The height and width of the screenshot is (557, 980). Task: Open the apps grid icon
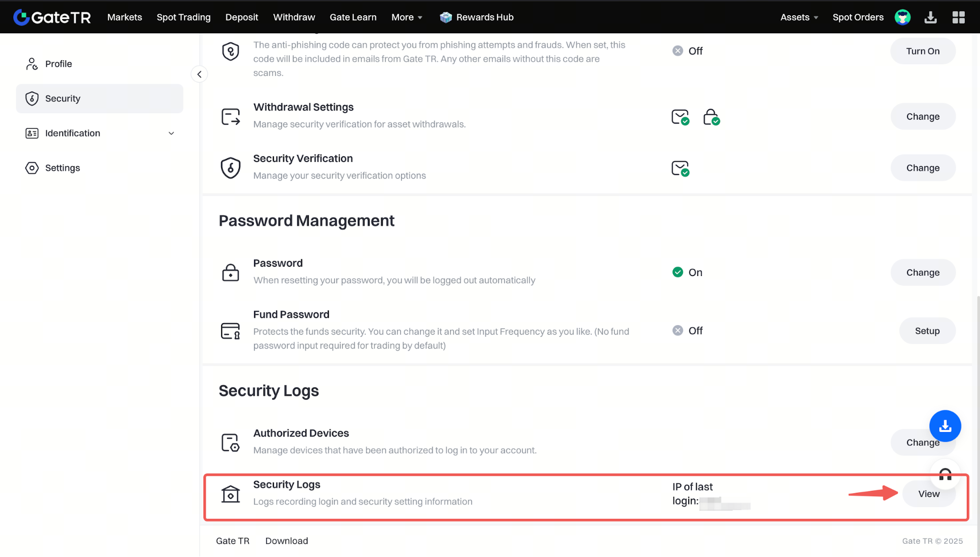click(x=958, y=17)
